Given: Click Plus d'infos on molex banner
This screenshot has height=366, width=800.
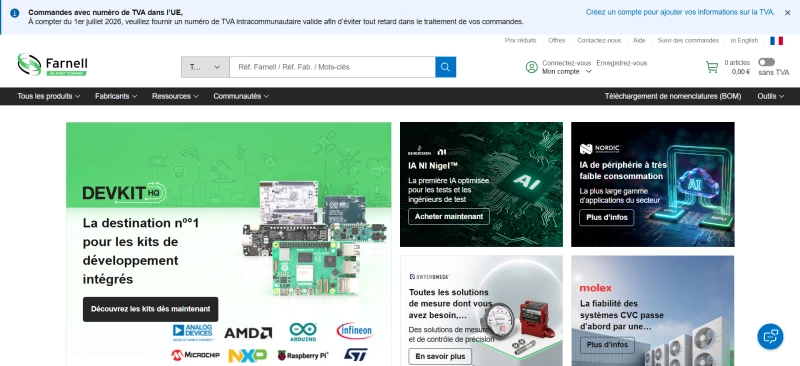Looking at the screenshot, I should [x=607, y=345].
